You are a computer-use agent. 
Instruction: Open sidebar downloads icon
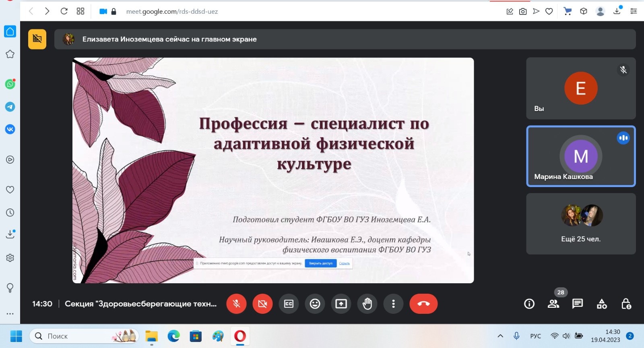coord(10,234)
